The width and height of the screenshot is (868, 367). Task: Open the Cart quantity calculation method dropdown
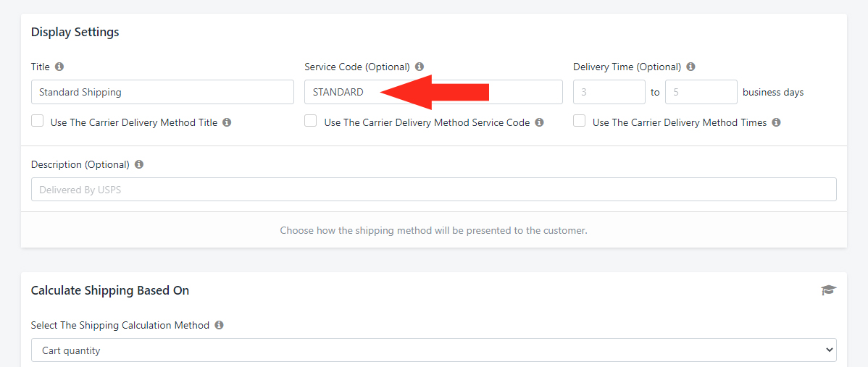pos(434,350)
